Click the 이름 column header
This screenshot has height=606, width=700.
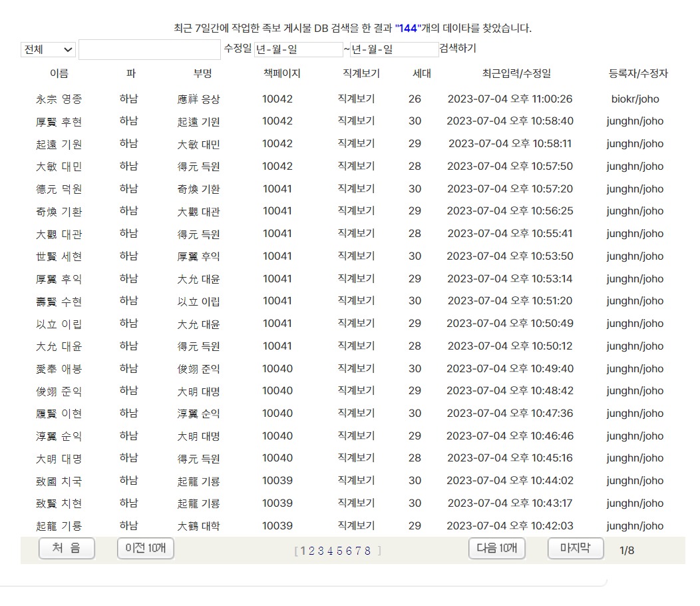(x=59, y=74)
